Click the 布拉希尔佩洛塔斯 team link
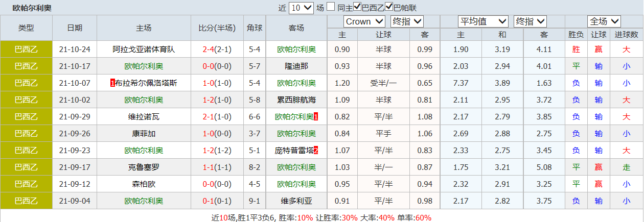644x222 pixels. coord(146,83)
